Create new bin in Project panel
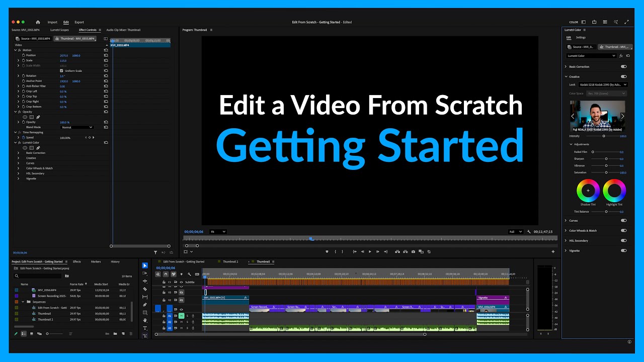 pyautogui.click(x=115, y=334)
